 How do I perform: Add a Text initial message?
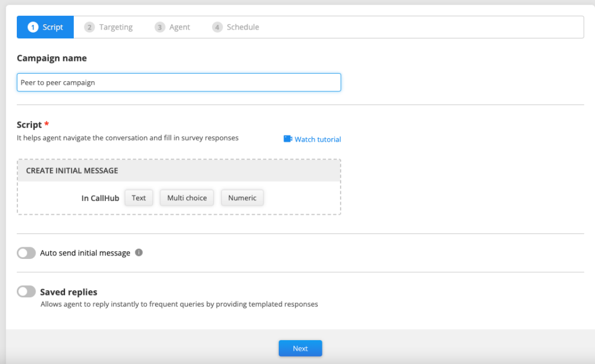click(138, 198)
